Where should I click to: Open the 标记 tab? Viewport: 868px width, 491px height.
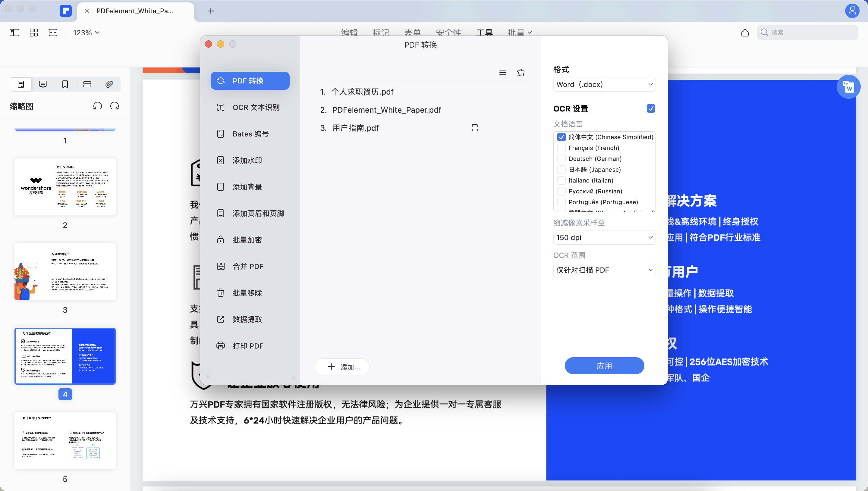click(381, 33)
